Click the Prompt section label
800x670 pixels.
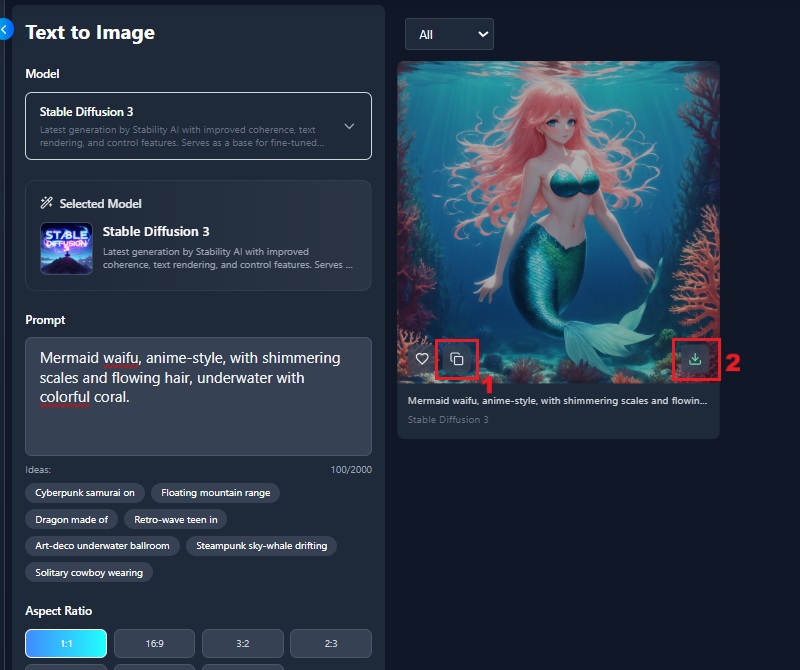click(45, 320)
